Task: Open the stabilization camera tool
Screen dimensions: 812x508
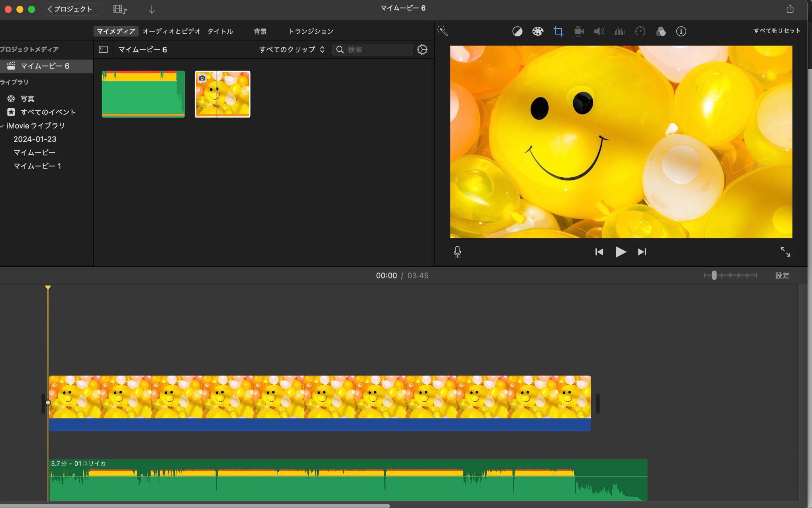Action: point(579,31)
